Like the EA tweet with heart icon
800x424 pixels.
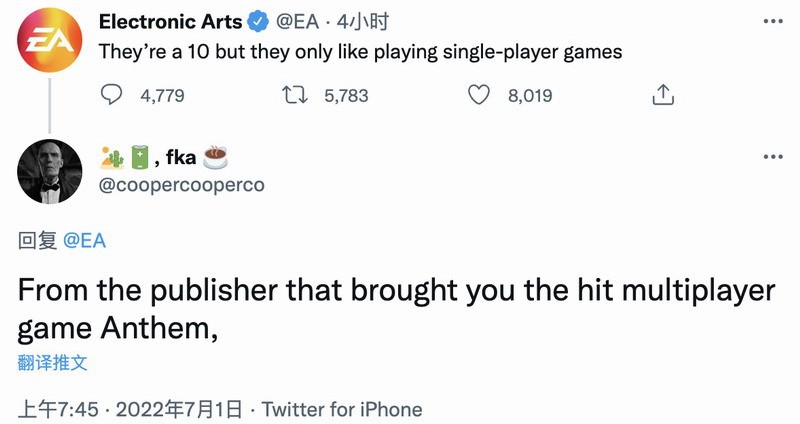(480, 95)
